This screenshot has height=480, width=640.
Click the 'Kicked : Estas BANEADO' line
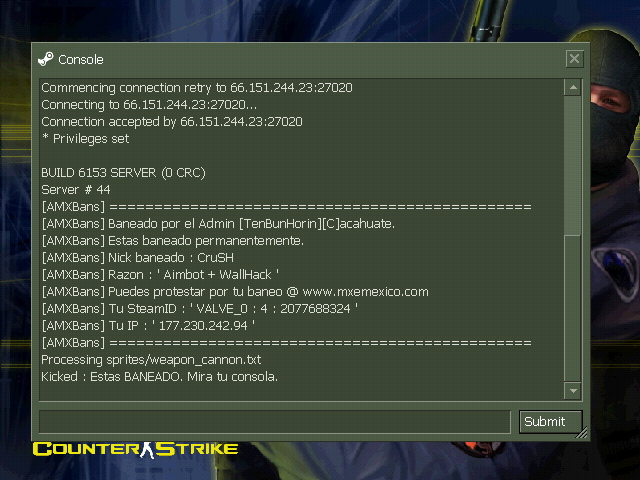[x=159, y=376]
